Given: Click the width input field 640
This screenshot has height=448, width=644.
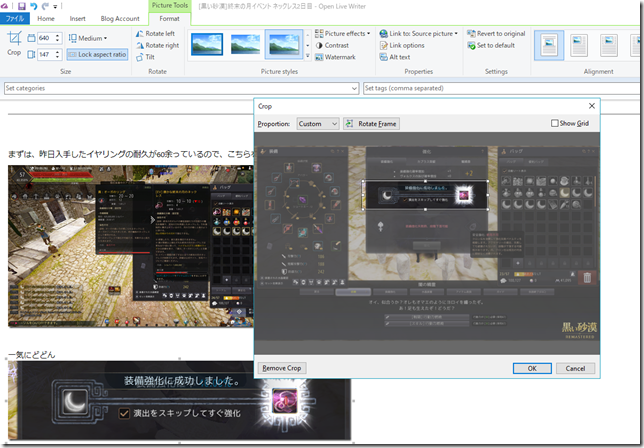Looking at the screenshot, I should (46, 38).
